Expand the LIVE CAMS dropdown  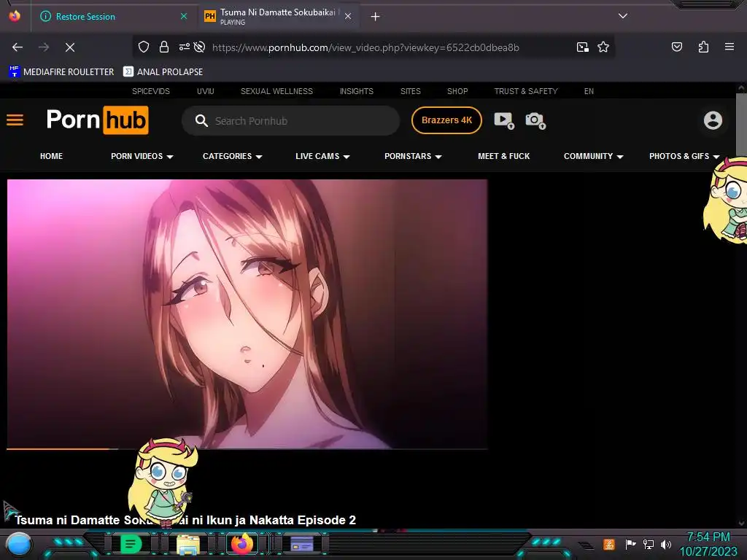coord(322,156)
